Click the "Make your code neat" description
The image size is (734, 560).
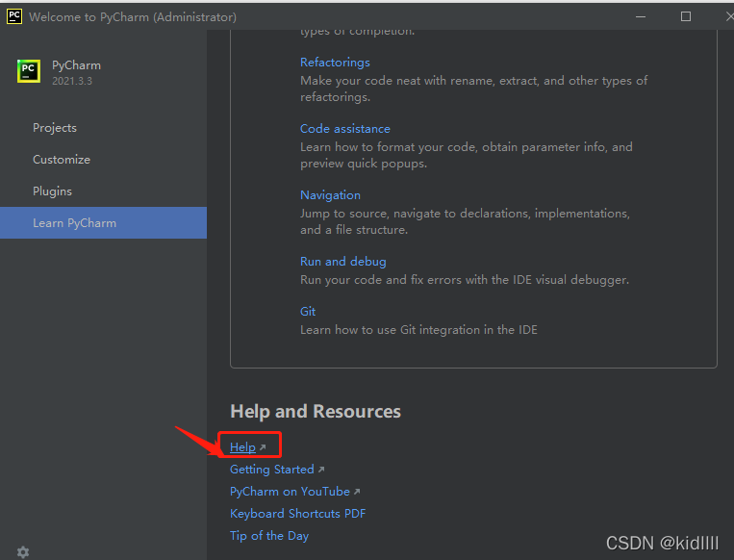coord(473,89)
